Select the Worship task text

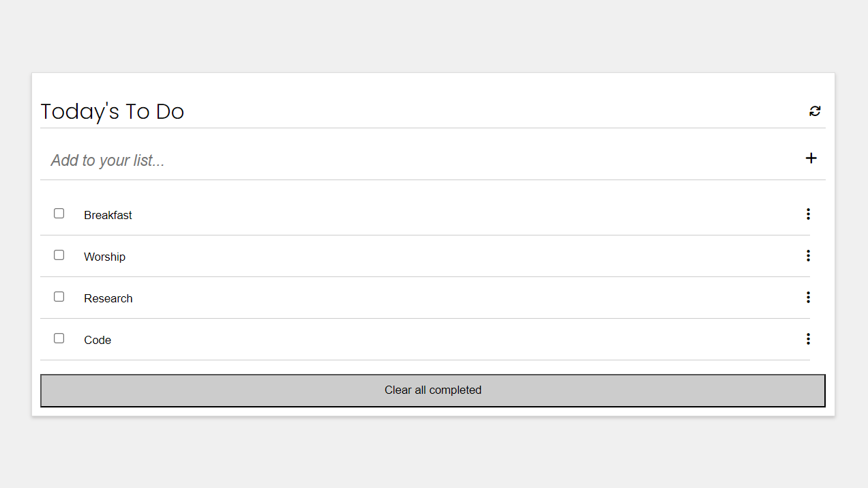pos(104,257)
